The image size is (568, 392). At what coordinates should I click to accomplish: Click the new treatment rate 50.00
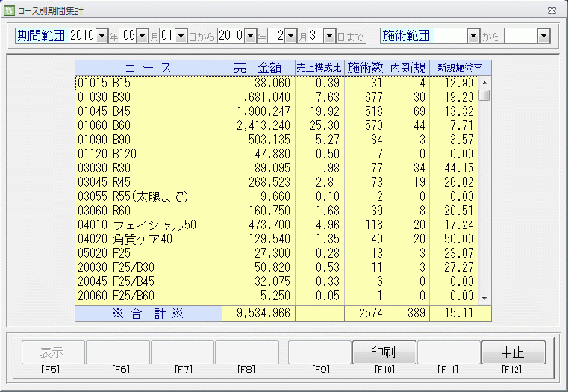point(459,239)
